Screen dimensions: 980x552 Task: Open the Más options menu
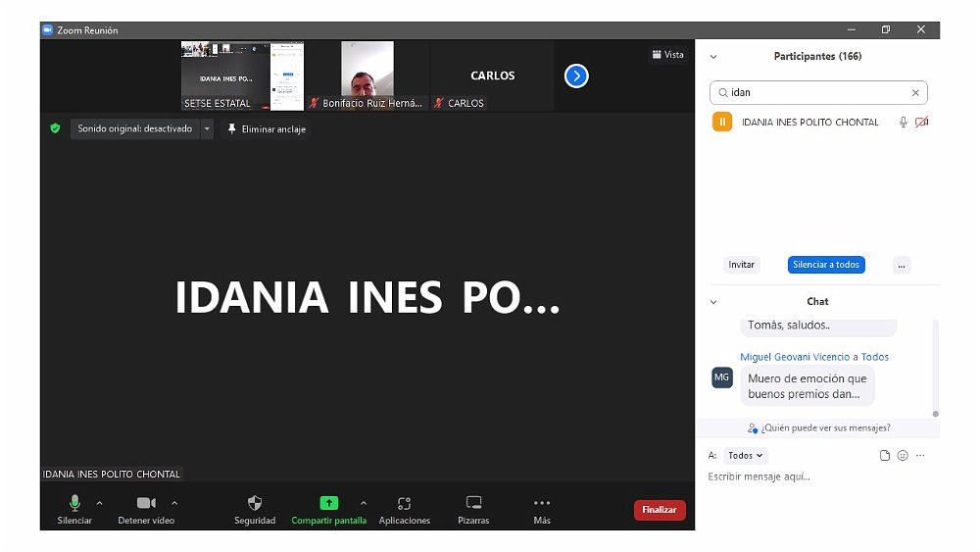tap(542, 503)
